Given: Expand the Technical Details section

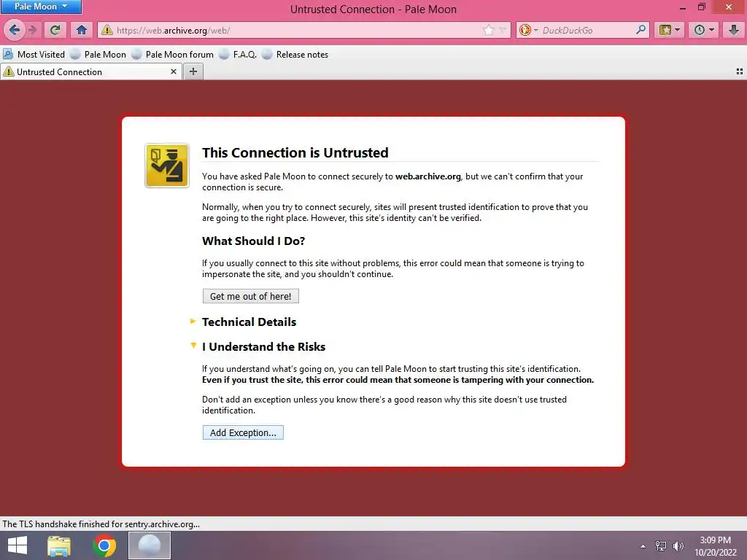Looking at the screenshot, I should click(x=249, y=322).
